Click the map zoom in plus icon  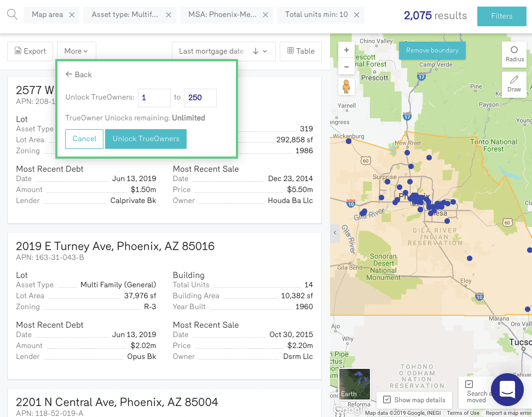click(x=346, y=50)
